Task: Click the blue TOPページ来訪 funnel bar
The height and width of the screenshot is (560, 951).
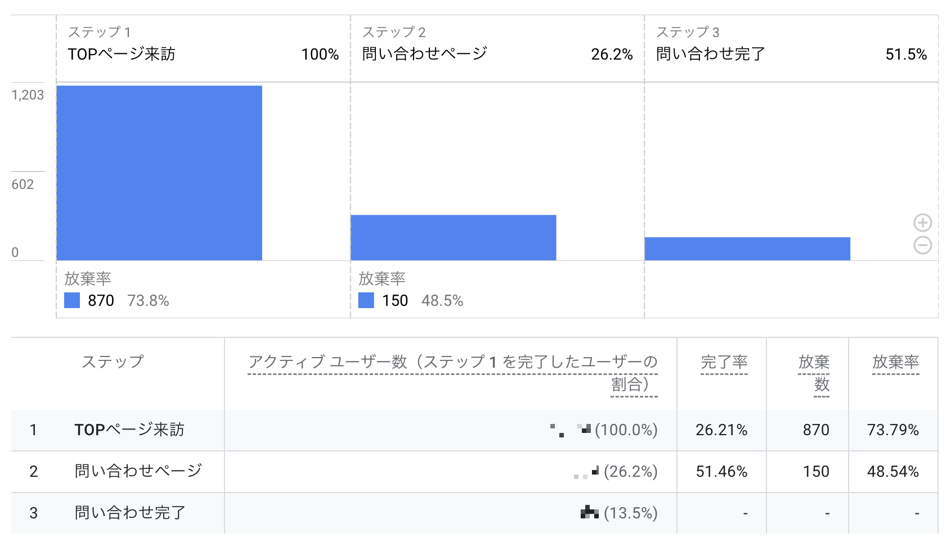Action: pyautogui.click(x=159, y=173)
